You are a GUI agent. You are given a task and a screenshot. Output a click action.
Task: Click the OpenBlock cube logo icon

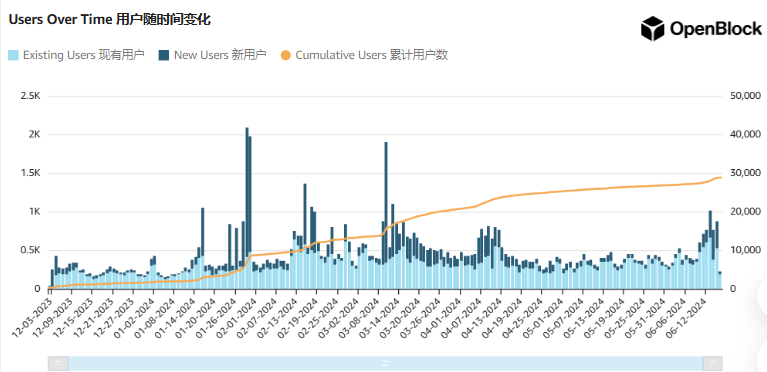click(x=653, y=28)
